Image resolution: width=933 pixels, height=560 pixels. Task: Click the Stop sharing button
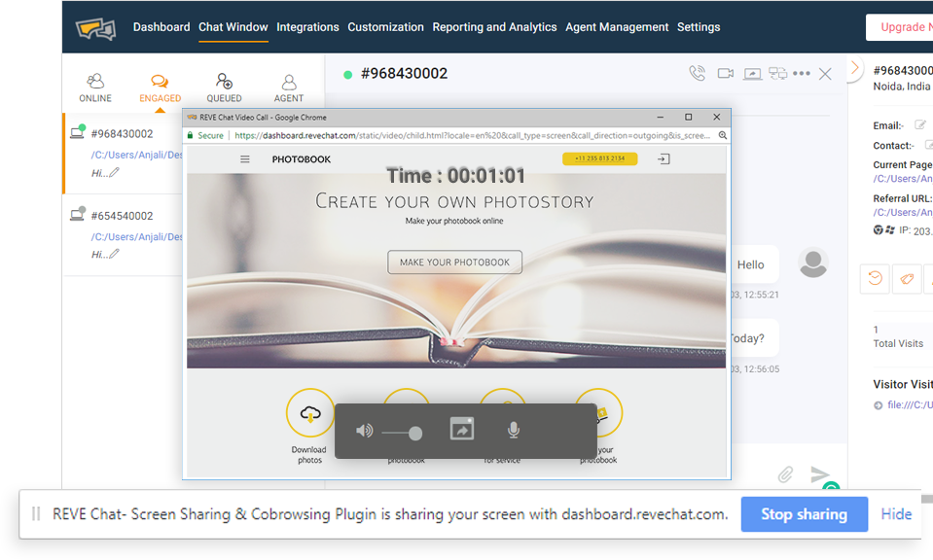click(804, 514)
